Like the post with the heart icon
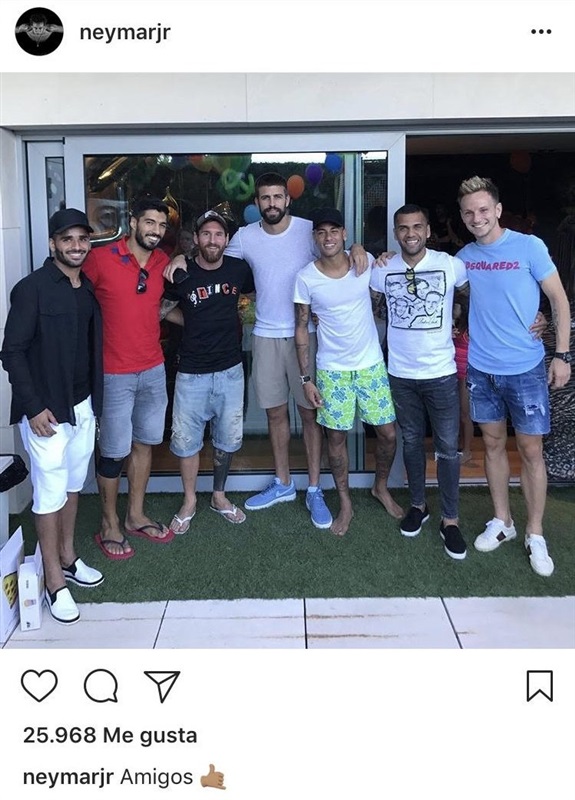Image resolution: width=575 pixels, height=800 pixels. tap(39, 686)
